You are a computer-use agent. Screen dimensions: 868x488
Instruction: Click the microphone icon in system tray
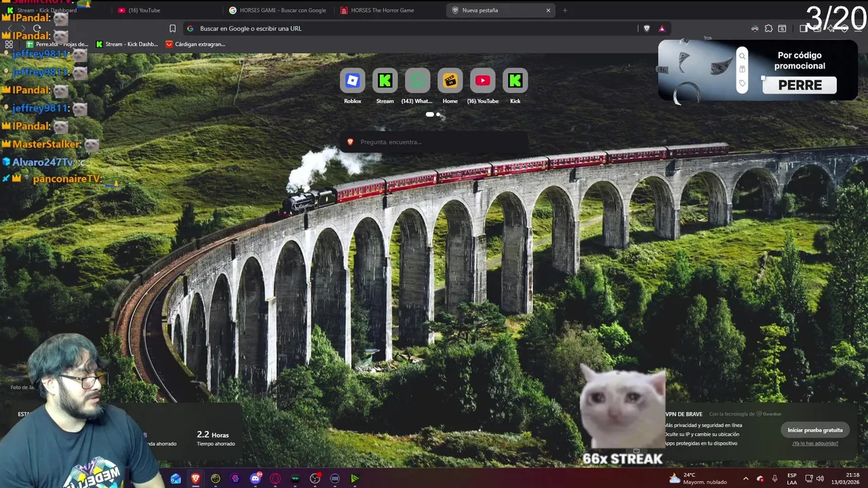click(774, 479)
